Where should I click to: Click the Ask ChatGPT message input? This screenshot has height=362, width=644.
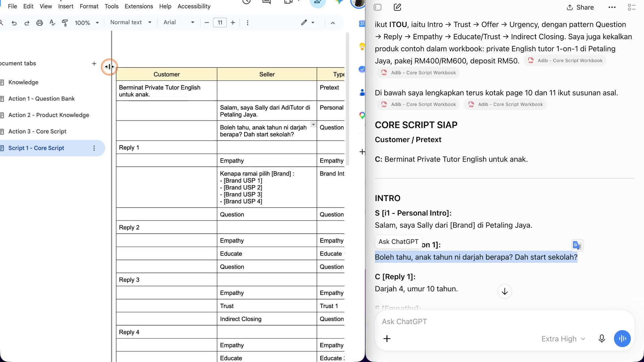(x=504, y=322)
